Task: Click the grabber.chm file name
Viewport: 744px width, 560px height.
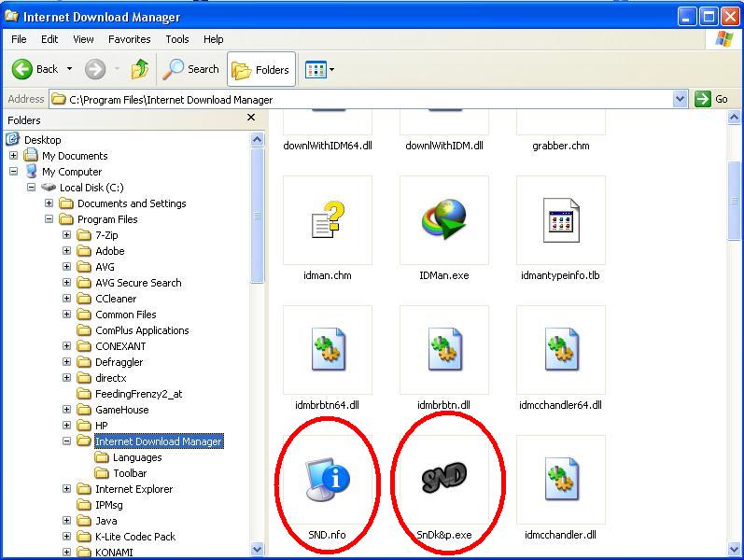Action: click(561, 146)
